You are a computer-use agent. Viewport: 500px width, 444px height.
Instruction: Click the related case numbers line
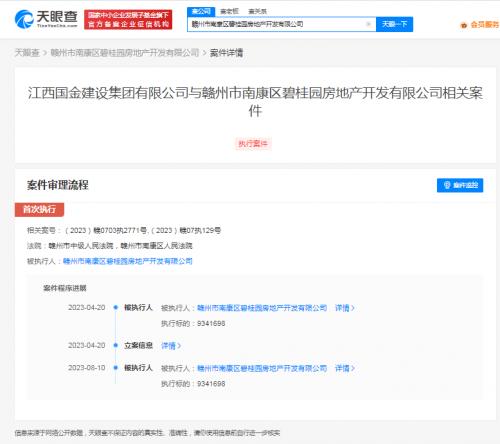coord(124,230)
